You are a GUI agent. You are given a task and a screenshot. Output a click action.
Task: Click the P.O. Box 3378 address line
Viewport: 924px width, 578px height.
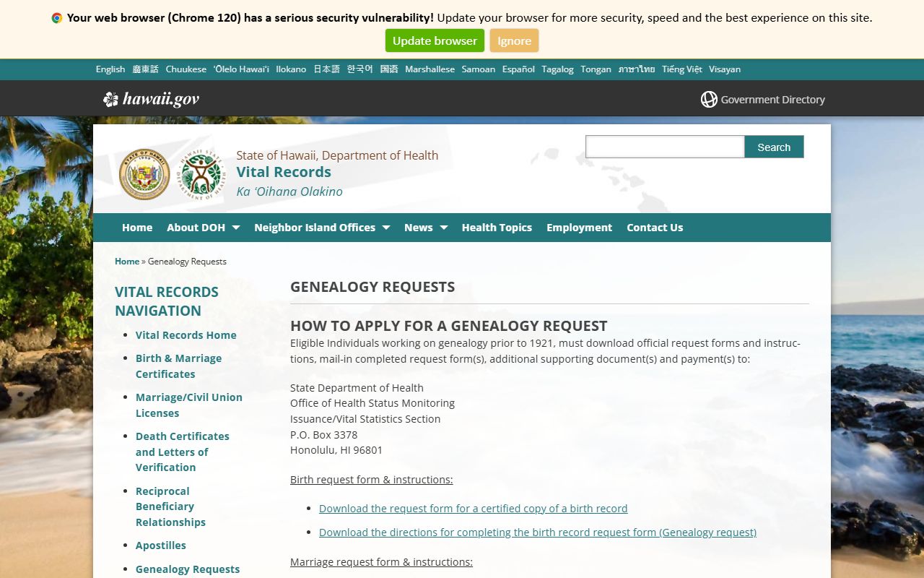pos(324,435)
